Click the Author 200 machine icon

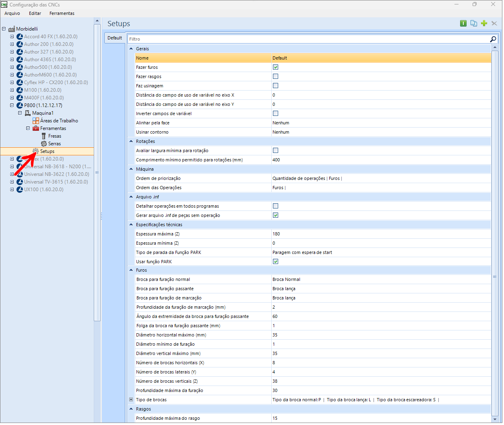(x=20, y=44)
